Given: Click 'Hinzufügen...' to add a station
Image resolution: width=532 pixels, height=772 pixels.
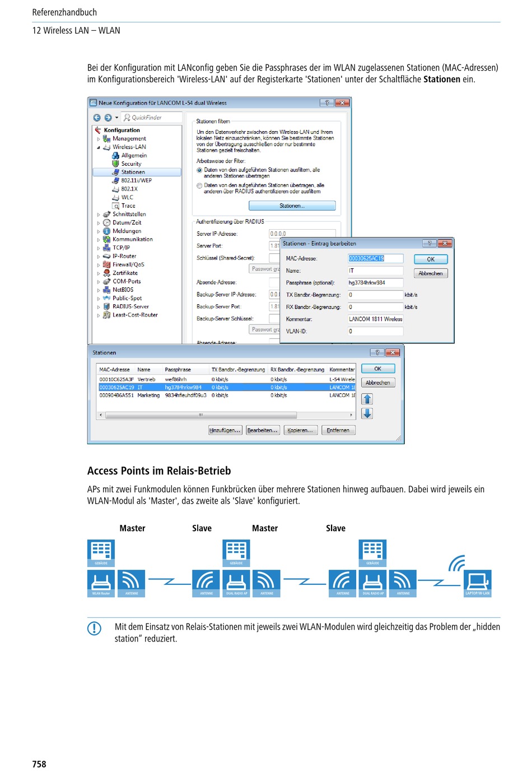Looking at the screenshot, I should tap(225, 430).
